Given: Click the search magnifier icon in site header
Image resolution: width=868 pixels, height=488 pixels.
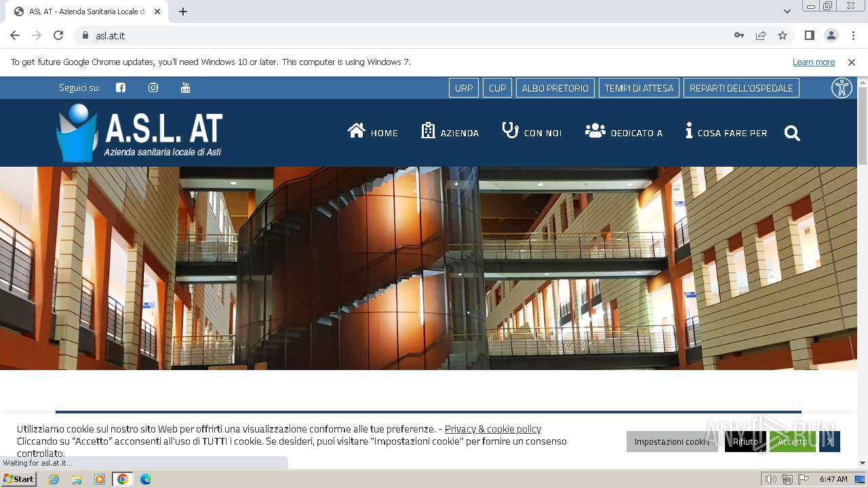Looking at the screenshot, I should pyautogui.click(x=792, y=134).
